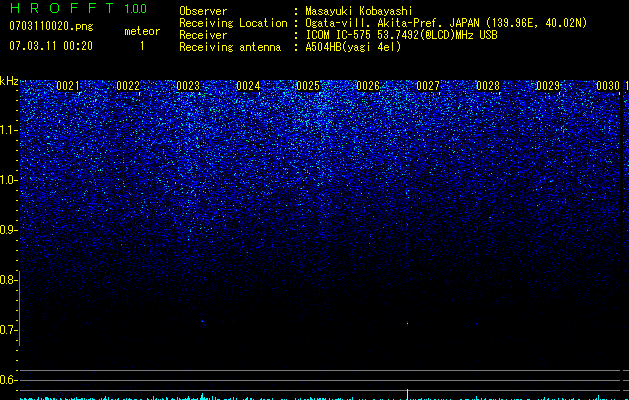Click the HROFFT 1.0.0 title text
Image resolution: width=629 pixels, height=400 pixels.
click(79, 8)
